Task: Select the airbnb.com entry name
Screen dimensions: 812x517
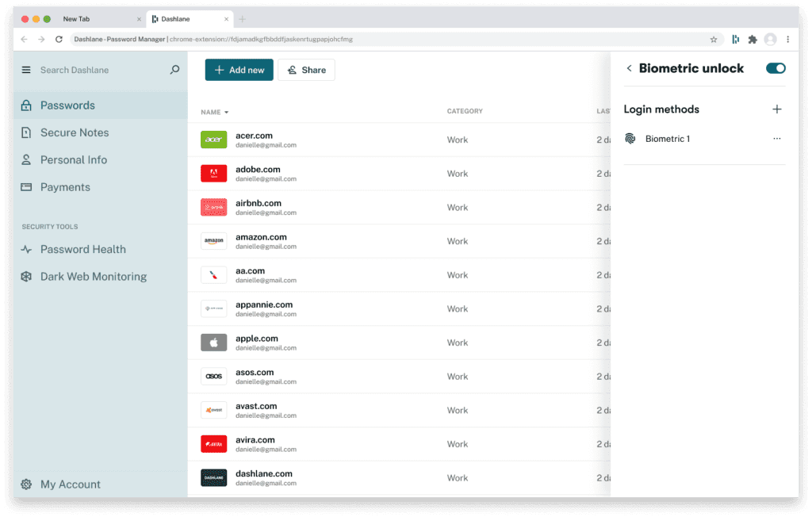Action: pos(259,203)
